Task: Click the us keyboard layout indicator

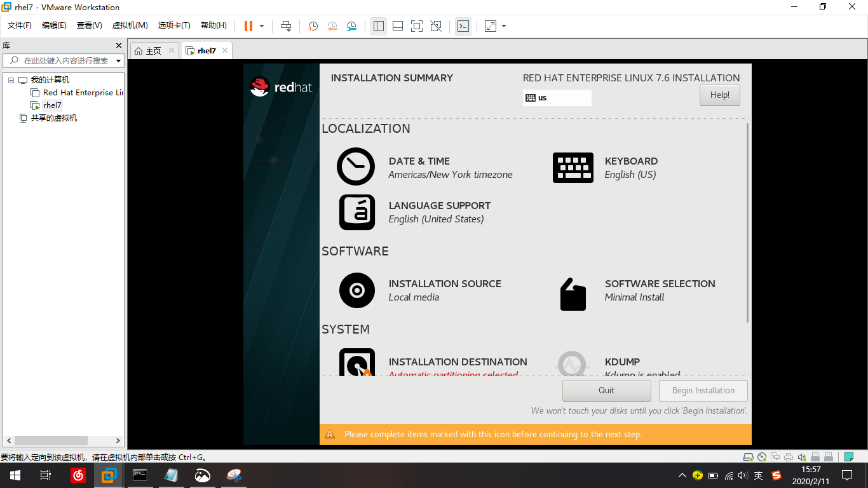Action: 557,98
